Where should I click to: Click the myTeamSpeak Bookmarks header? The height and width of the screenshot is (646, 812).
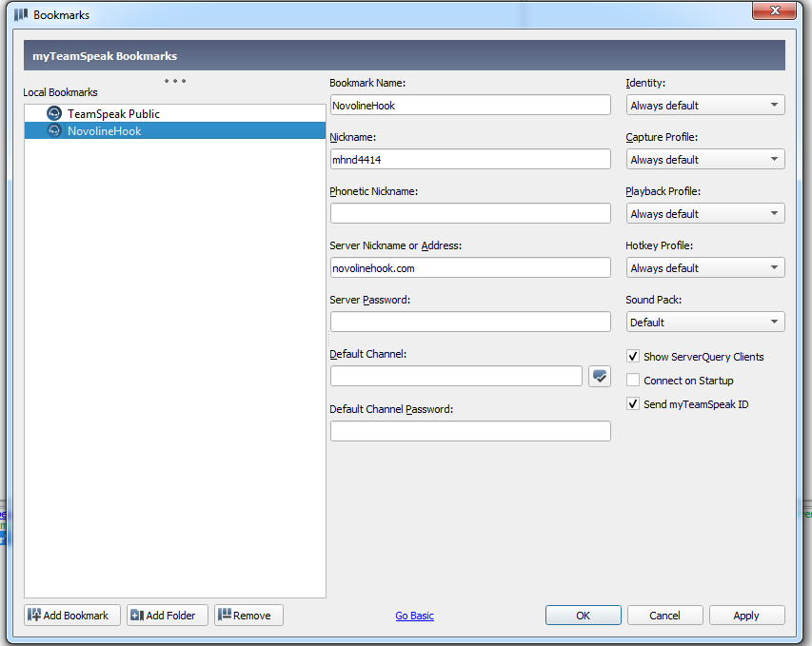pyautogui.click(x=405, y=55)
